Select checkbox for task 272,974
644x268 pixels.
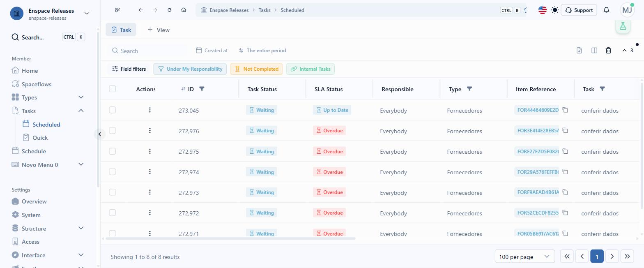tap(113, 171)
